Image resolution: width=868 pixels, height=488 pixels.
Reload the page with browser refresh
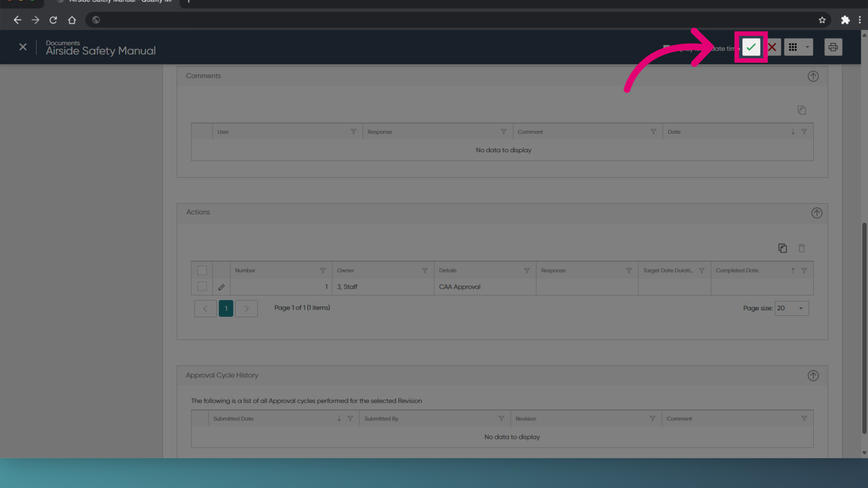pos(53,20)
